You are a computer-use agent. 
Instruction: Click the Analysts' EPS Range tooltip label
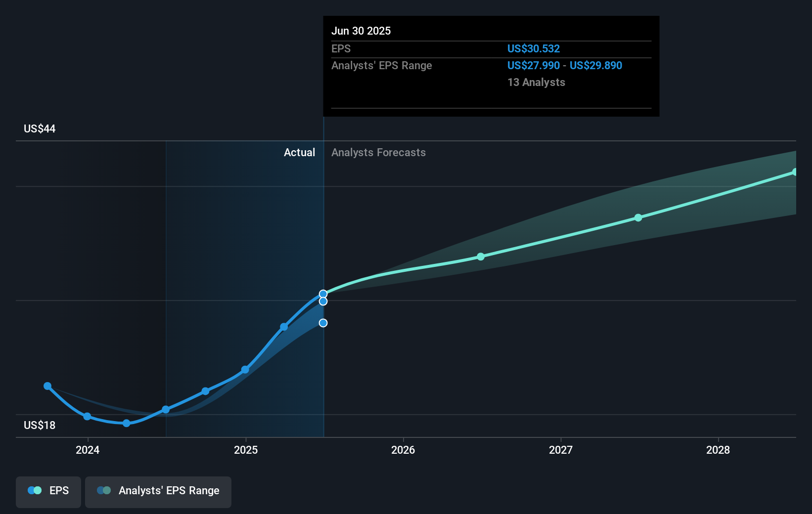(381, 65)
